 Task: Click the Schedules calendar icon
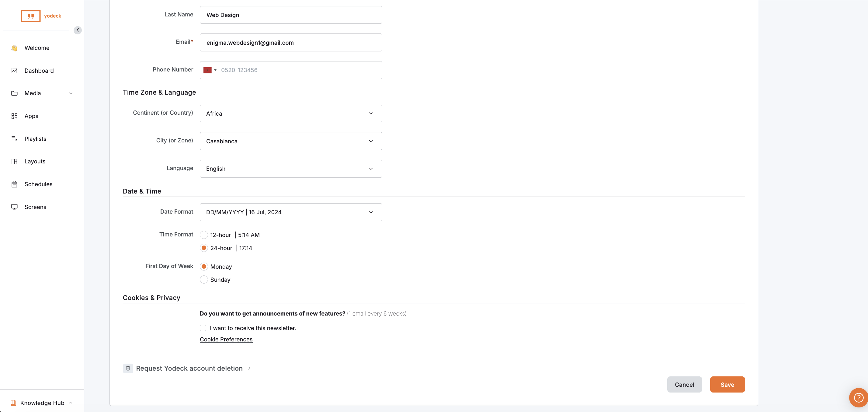(14, 184)
